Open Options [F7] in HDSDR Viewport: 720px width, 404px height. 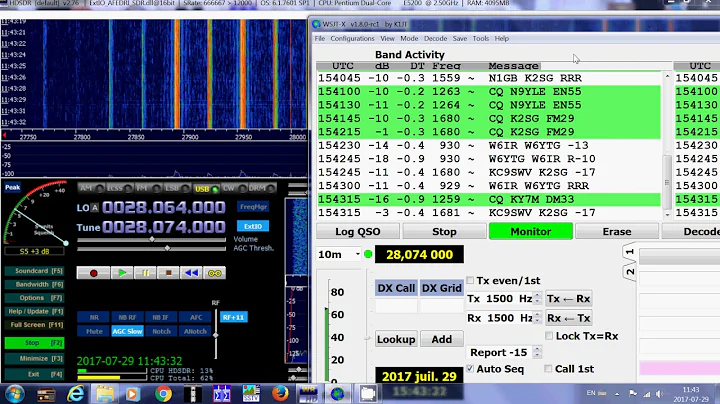pos(34,297)
